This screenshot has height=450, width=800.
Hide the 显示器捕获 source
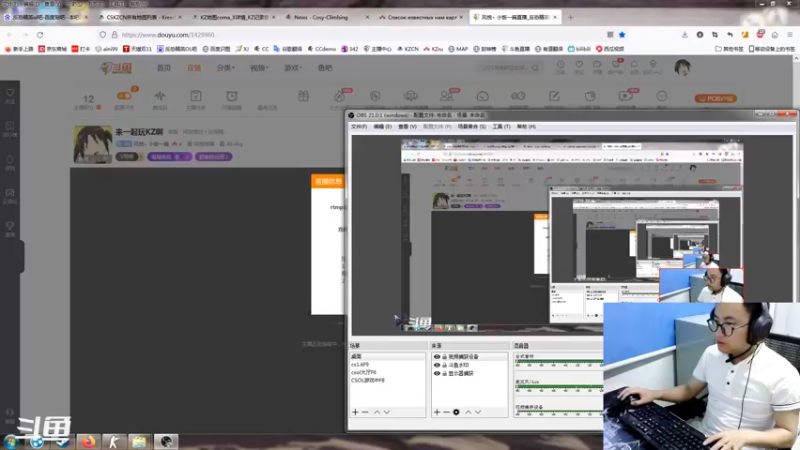[x=437, y=373]
